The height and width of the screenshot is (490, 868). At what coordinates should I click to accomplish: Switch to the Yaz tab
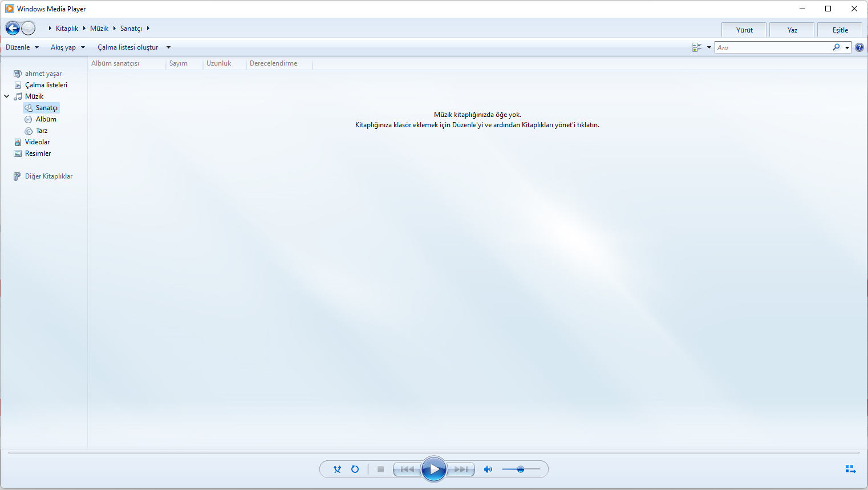click(x=792, y=29)
